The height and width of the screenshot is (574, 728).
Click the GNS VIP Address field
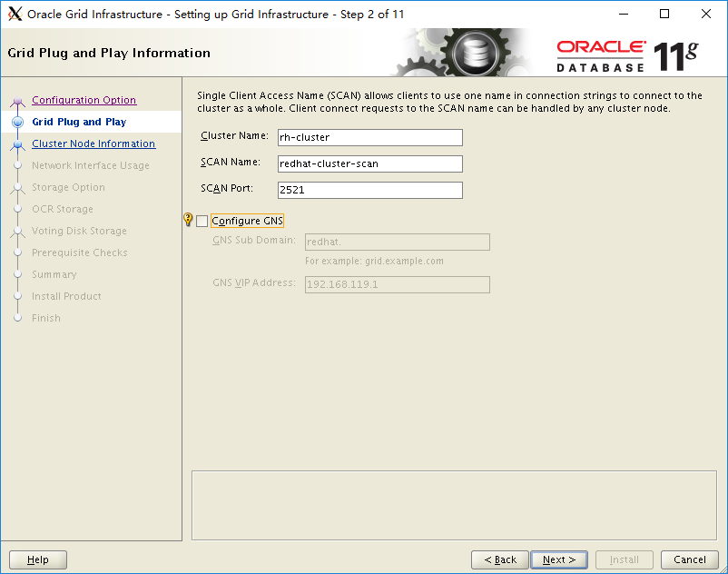[398, 284]
